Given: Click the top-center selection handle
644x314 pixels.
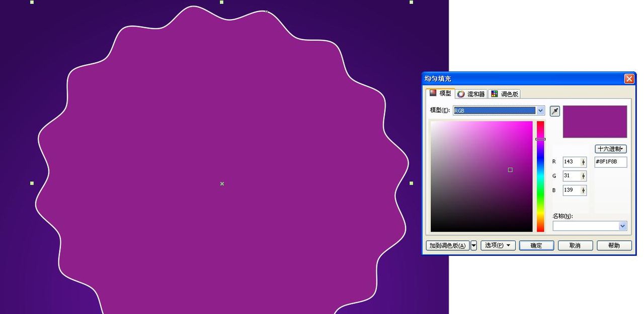Looking at the screenshot, I should pyautogui.click(x=221, y=2).
